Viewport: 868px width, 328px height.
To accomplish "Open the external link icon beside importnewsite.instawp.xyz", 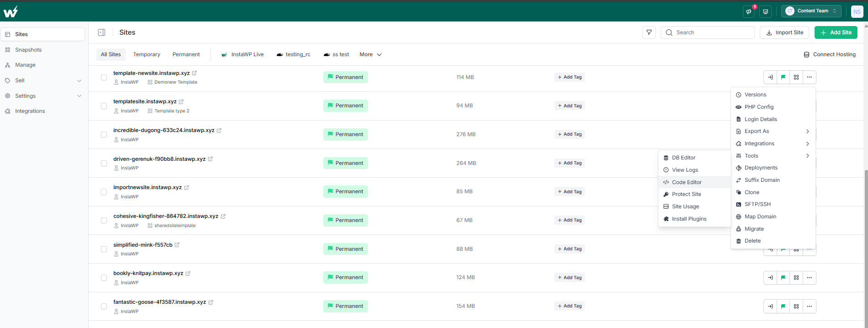I will tap(187, 187).
